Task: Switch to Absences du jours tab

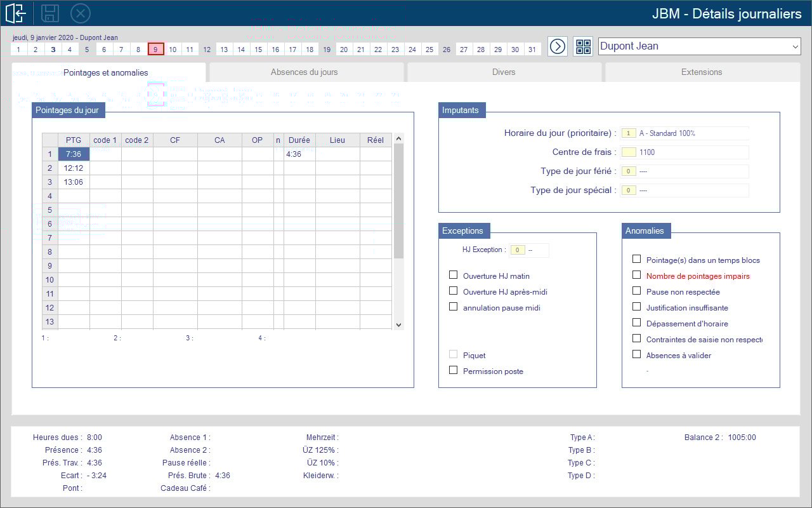Action: tap(304, 72)
